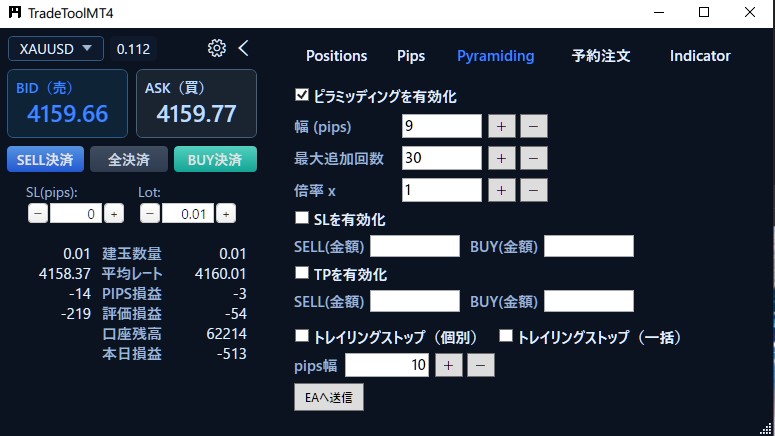Disable the ピラミッディングを有効化 checkbox
Viewport: 775px width, 436px height.
tap(302, 96)
